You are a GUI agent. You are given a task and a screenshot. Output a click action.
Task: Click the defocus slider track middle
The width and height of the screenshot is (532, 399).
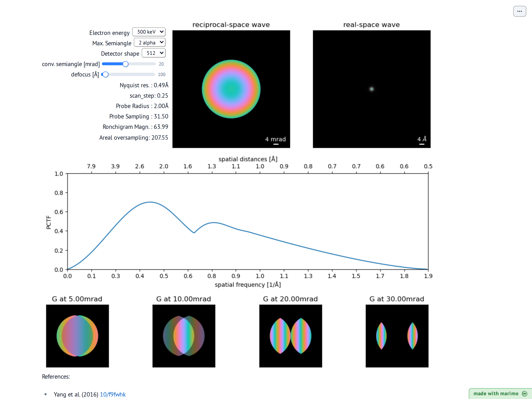[128, 75]
